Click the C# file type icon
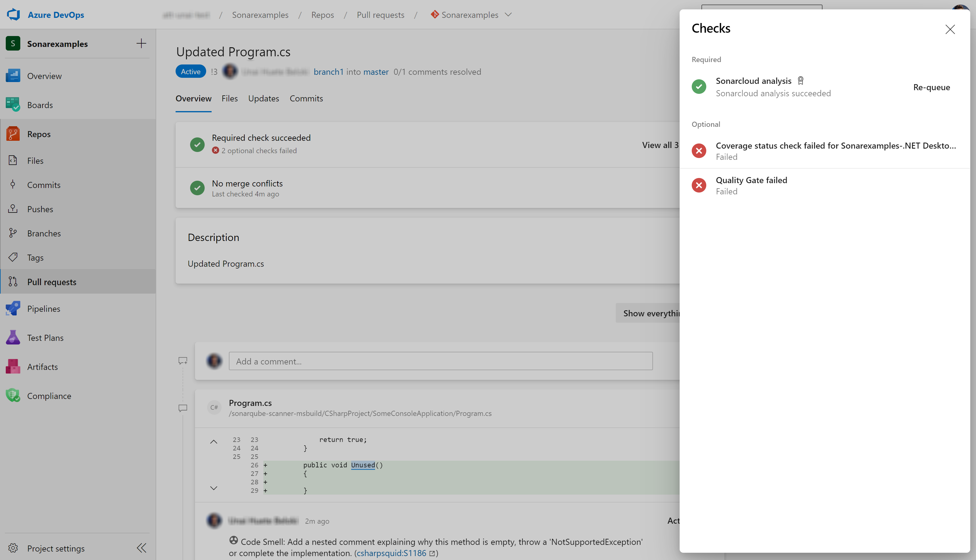 pos(214,407)
